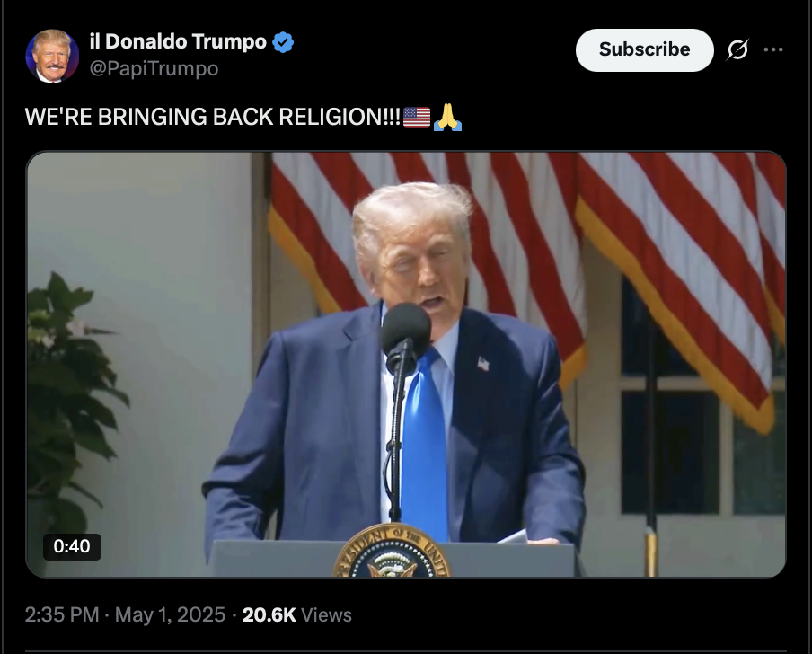Viewport: 812px width, 654px height.
Task: Click the 20.6K Views count
Action: (x=296, y=614)
